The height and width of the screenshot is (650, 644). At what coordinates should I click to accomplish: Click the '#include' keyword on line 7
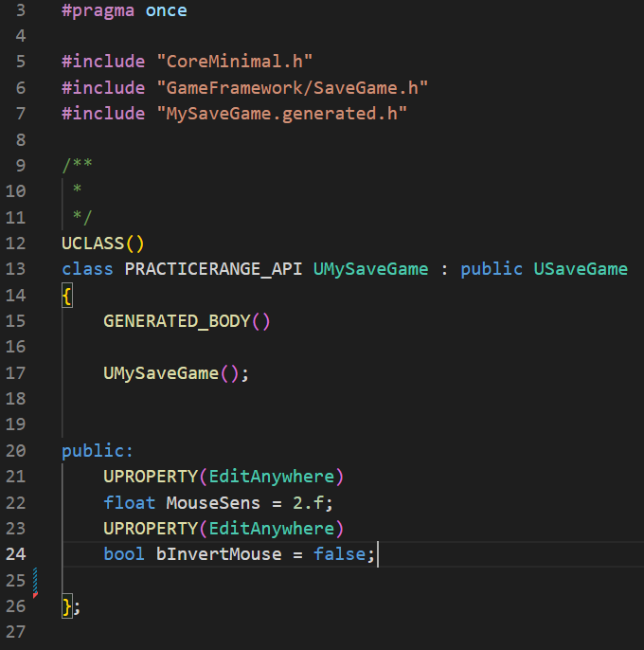click(103, 114)
